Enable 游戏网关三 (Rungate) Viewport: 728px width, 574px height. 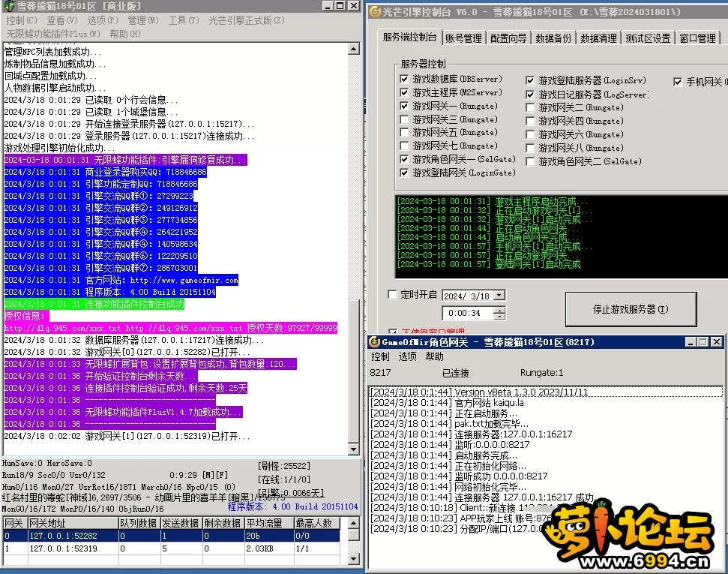click(x=404, y=119)
